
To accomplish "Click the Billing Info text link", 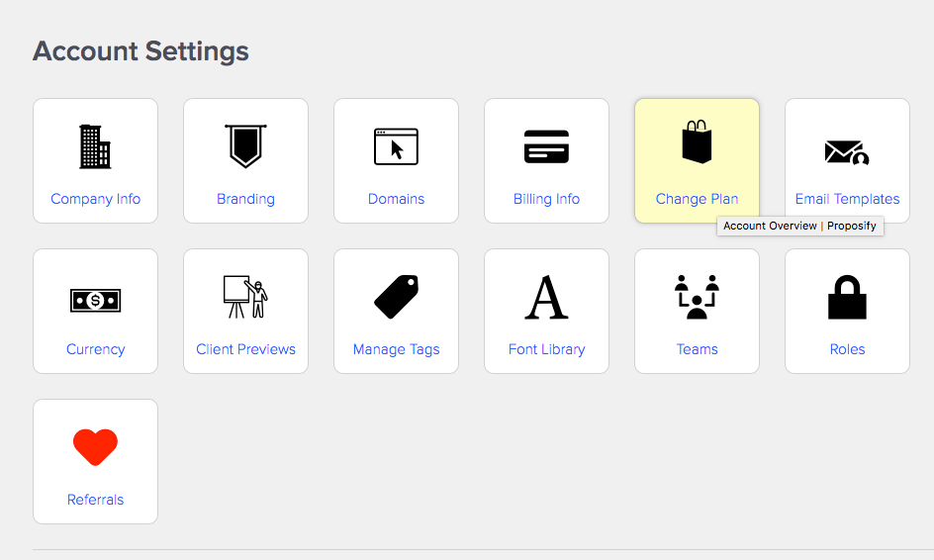I will (x=546, y=199).
